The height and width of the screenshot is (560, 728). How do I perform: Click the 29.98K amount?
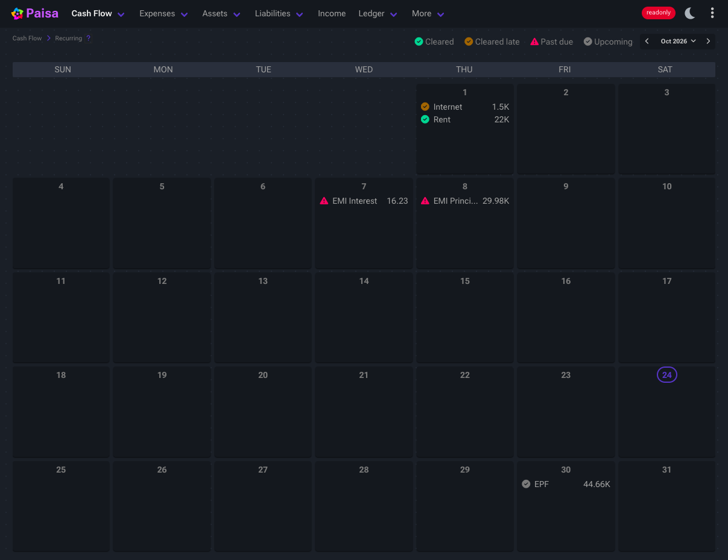click(x=496, y=201)
